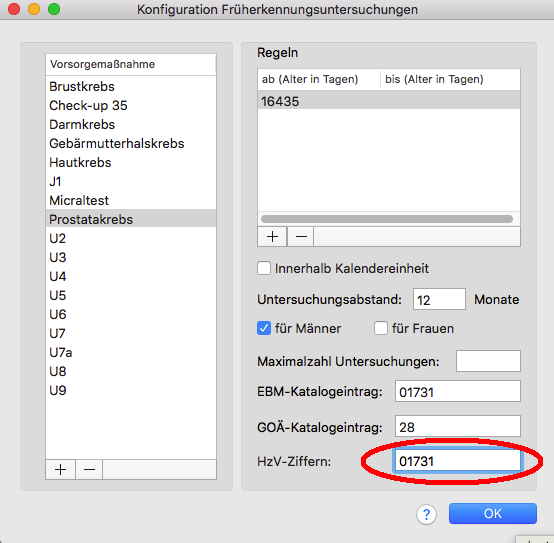Confirm dialog with OK button
554x543 pixels.
493,513
